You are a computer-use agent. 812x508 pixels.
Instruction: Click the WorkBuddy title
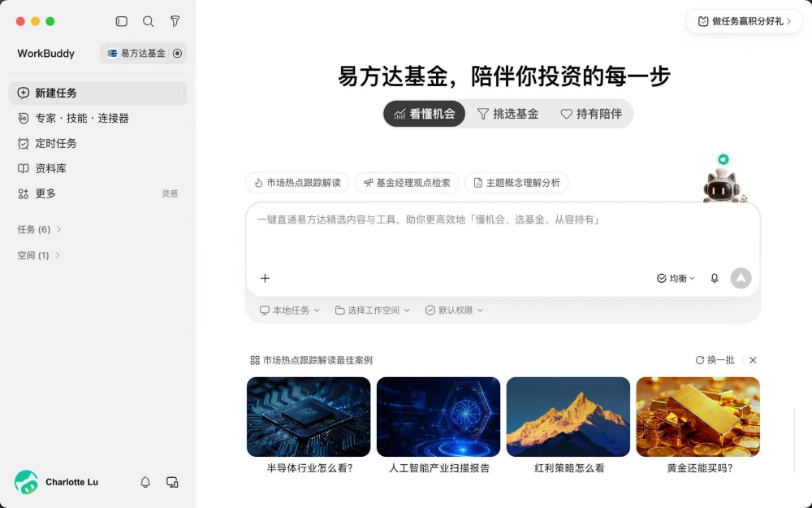[46, 54]
